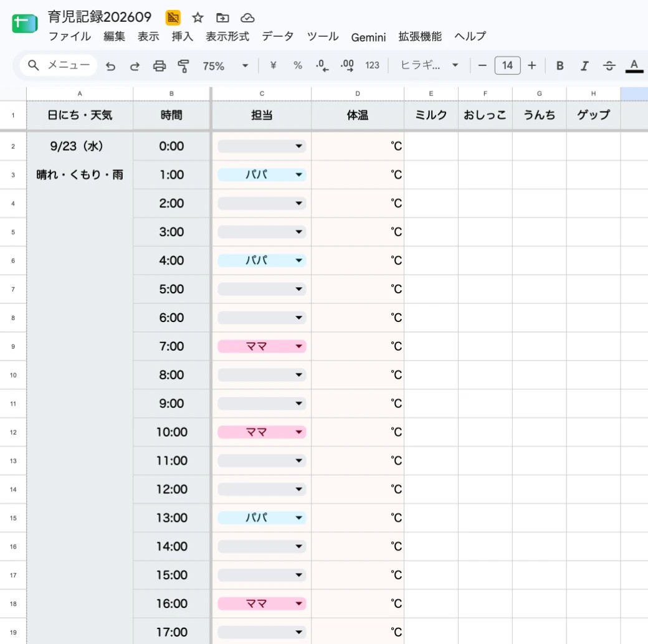Check the cloud save status icon
The height and width of the screenshot is (644, 648).
point(247,18)
